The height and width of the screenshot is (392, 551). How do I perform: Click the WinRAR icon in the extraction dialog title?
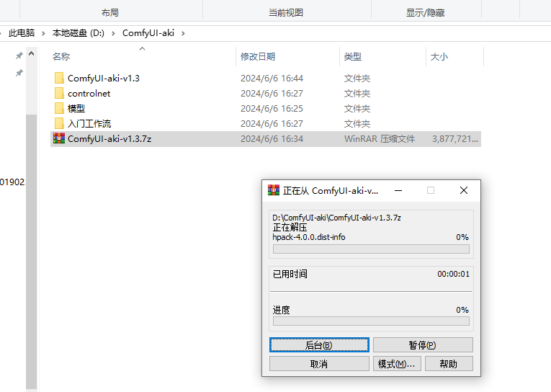(274, 190)
